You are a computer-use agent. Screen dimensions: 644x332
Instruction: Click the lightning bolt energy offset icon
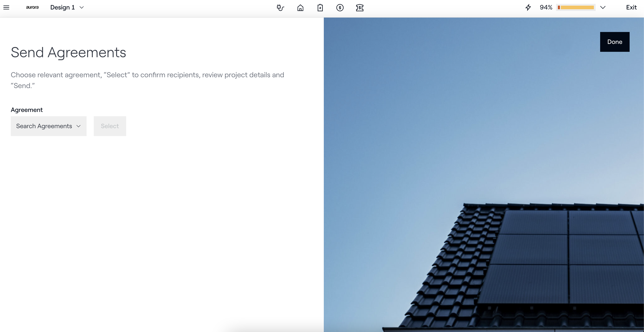point(528,7)
